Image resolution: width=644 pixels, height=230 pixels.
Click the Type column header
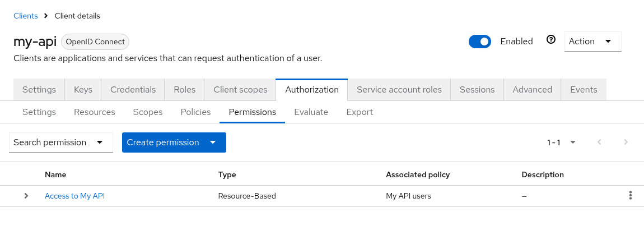point(227,174)
